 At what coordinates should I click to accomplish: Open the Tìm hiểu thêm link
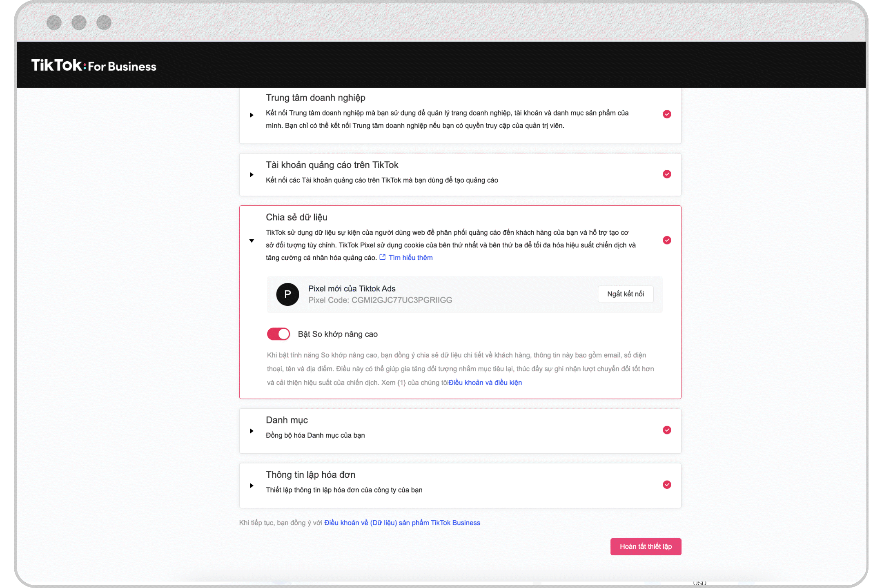(410, 258)
